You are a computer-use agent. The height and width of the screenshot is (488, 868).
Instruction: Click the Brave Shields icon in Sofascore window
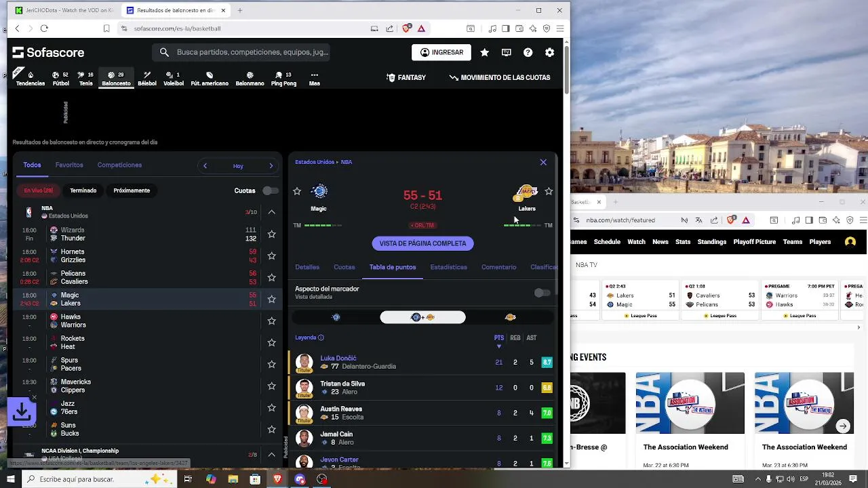407,28
